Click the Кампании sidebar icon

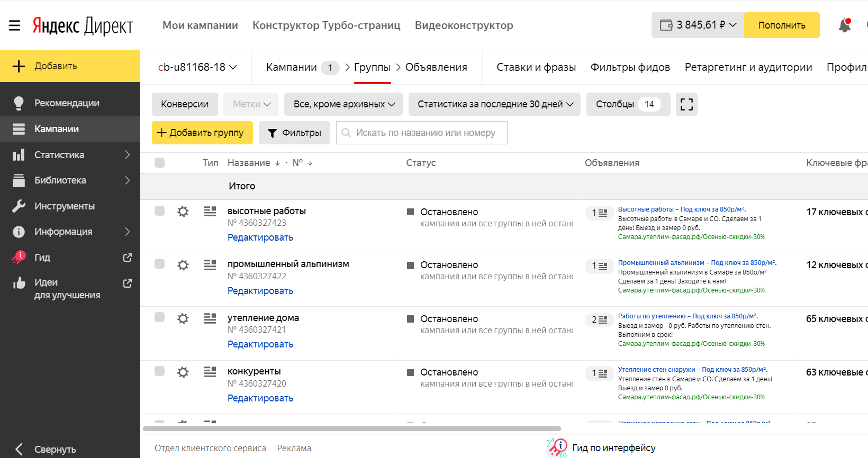(x=19, y=129)
